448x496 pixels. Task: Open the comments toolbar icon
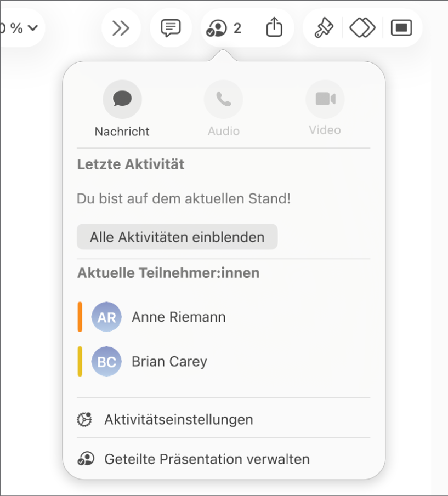tap(171, 28)
